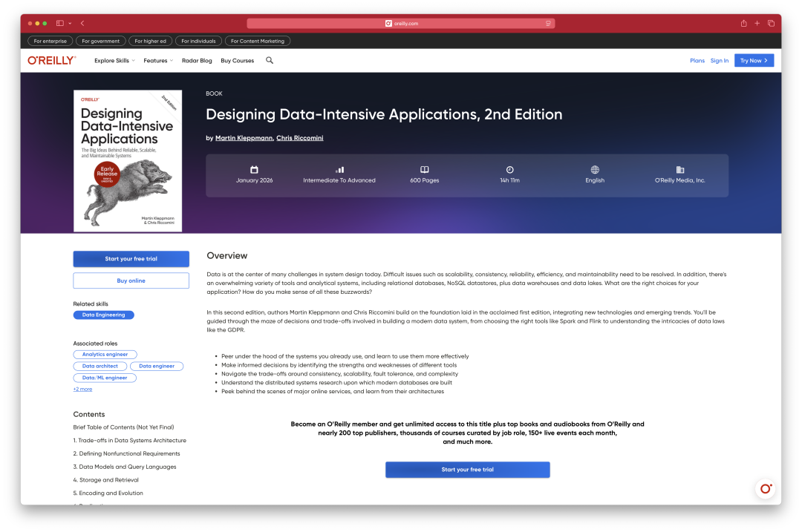
Task: Show tab overview icon in Safari
Action: pyautogui.click(x=771, y=23)
